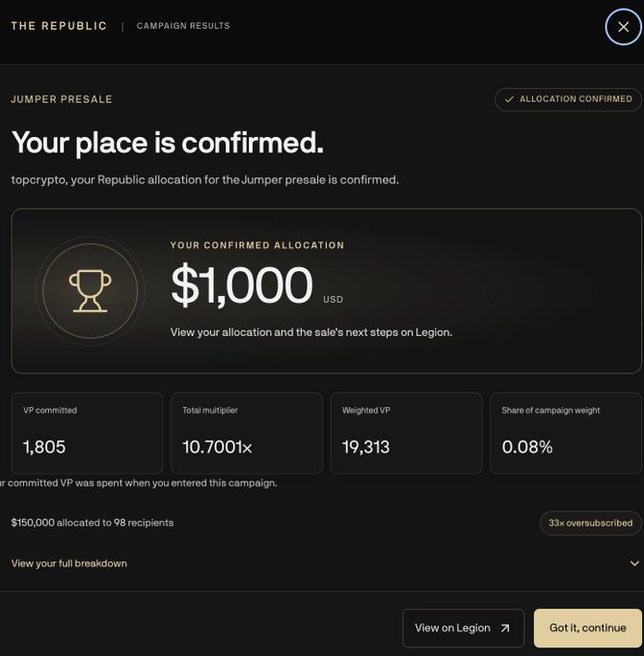Select the VP committed stat card
Image resolution: width=644 pixels, height=656 pixels.
click(87, 433)
